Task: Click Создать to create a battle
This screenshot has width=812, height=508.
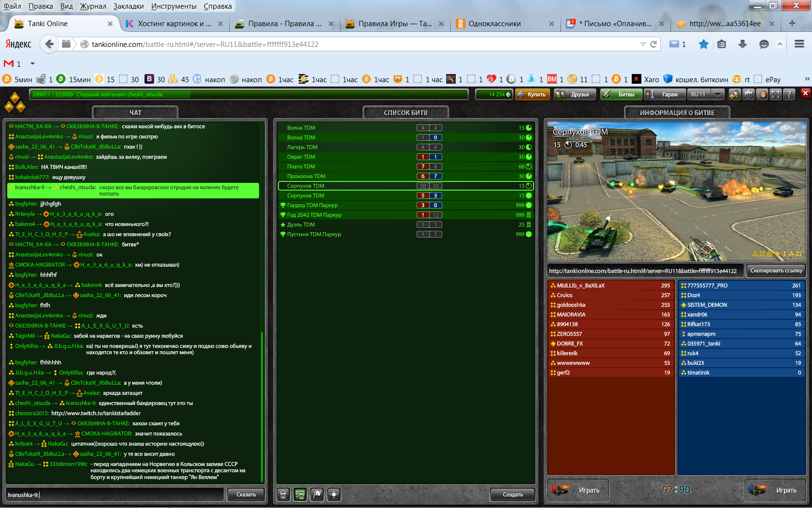Action: (513, 494)
